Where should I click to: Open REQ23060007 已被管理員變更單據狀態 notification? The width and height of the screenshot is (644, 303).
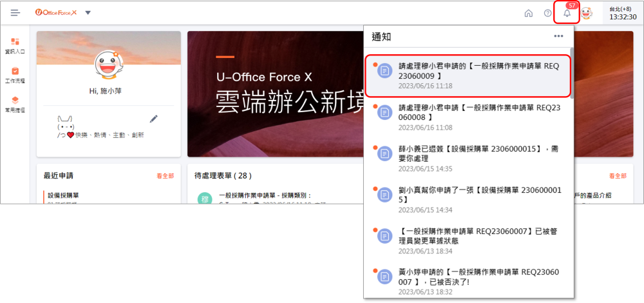(x=468, y=241)
